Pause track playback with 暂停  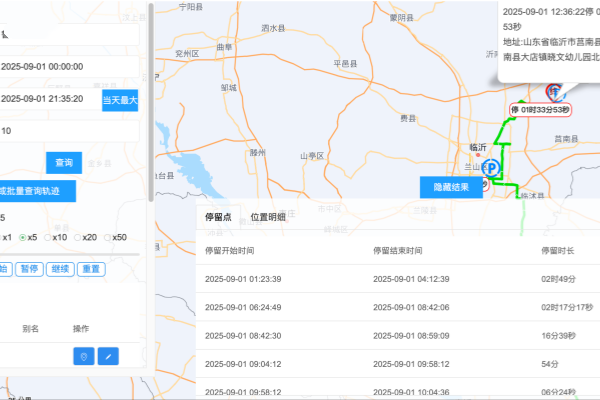pyautogui.click(x=29, y=269)
